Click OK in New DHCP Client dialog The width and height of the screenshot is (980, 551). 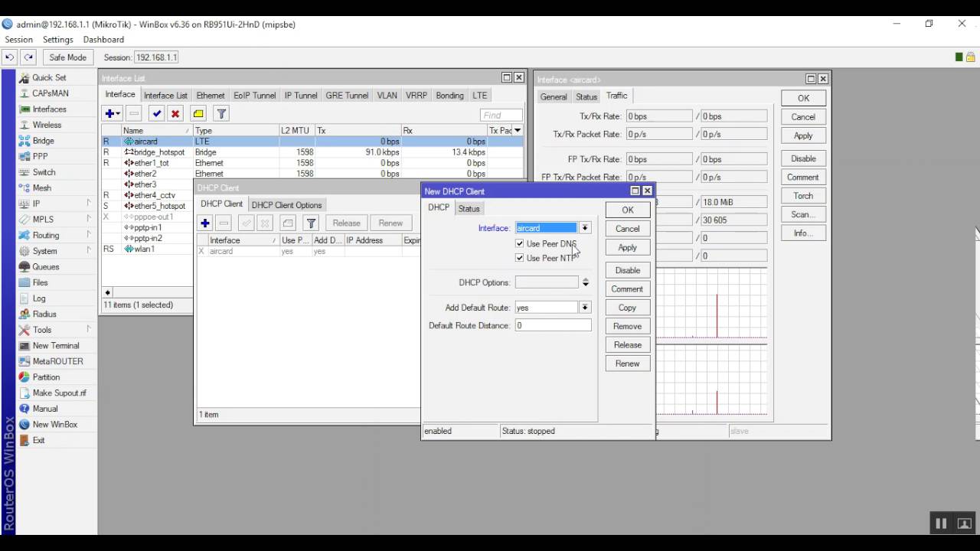point(628,210)
